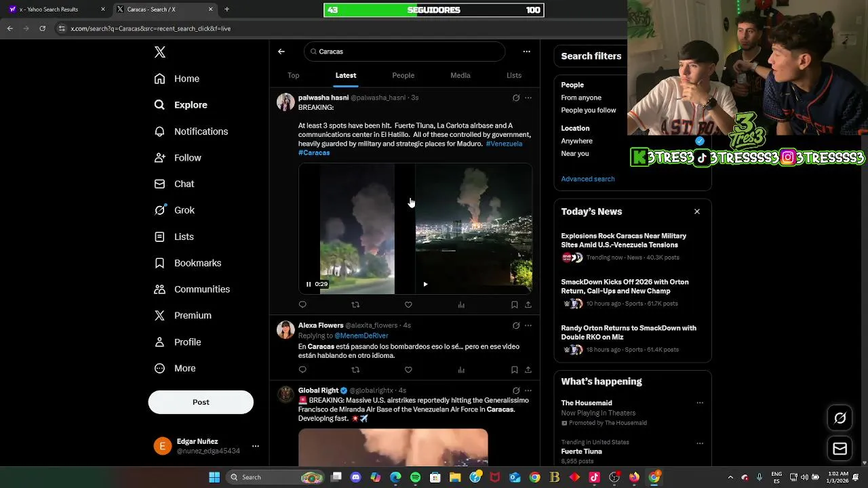Reply to palwasha hasni post
The image size is (868, 488).
[302, 305]
